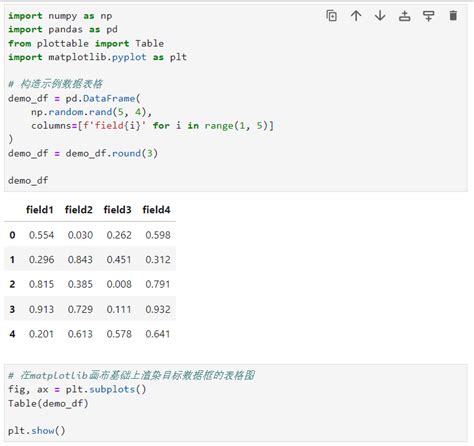Select the table cell with value 0.932

point(158,309)
